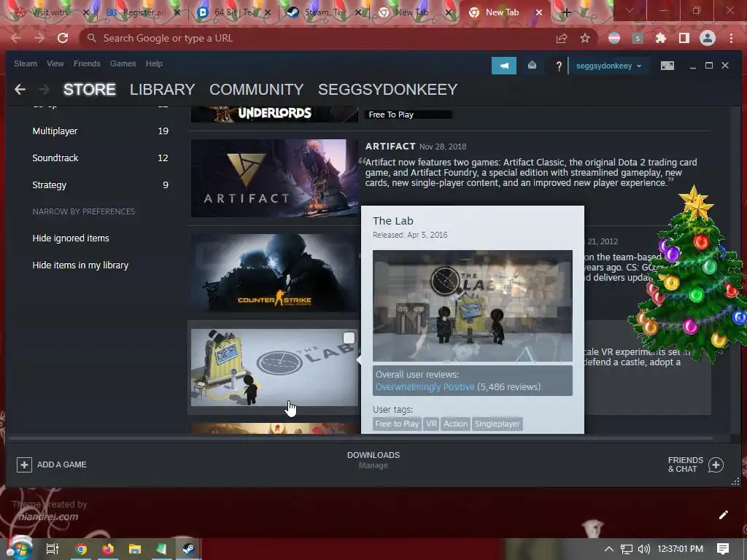Open the Counter-Strike game thumbnail
This screenshot has width=747, height=560.
(274, 273)
